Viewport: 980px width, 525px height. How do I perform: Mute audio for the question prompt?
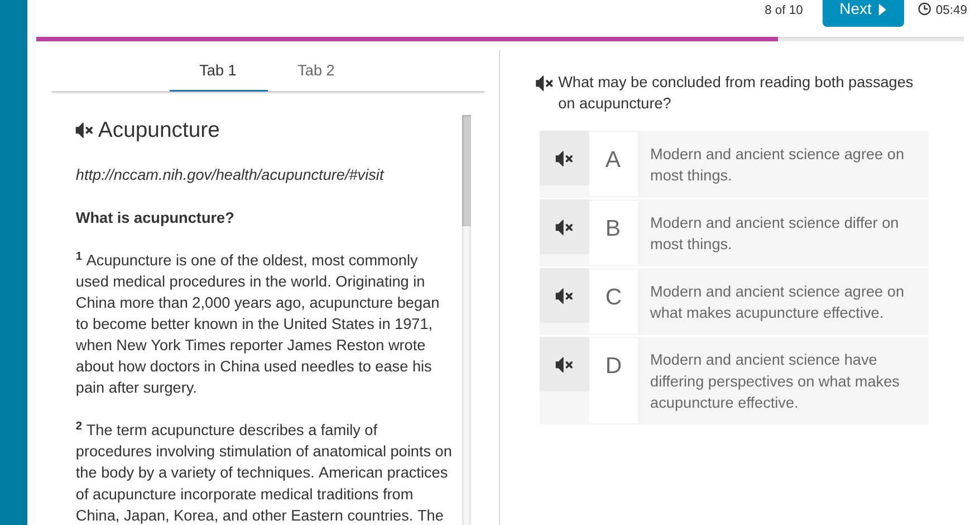(544, 83)
